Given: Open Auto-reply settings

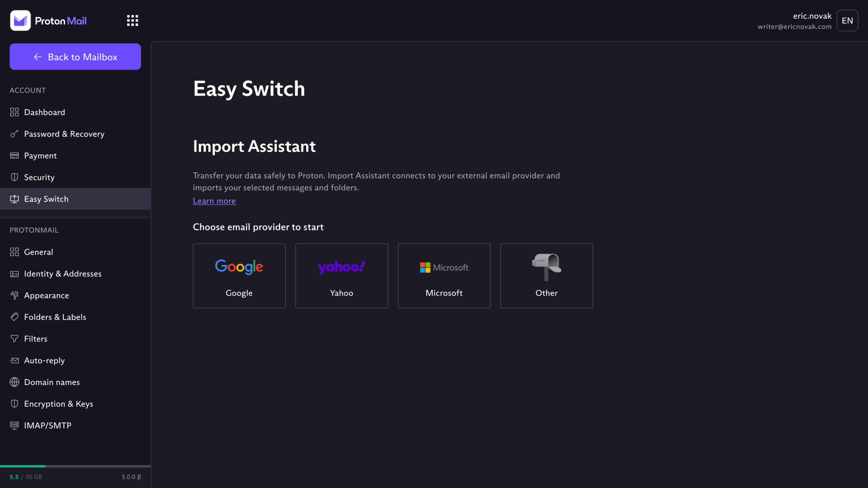Looking at the screenshot, I should (75, 360).
